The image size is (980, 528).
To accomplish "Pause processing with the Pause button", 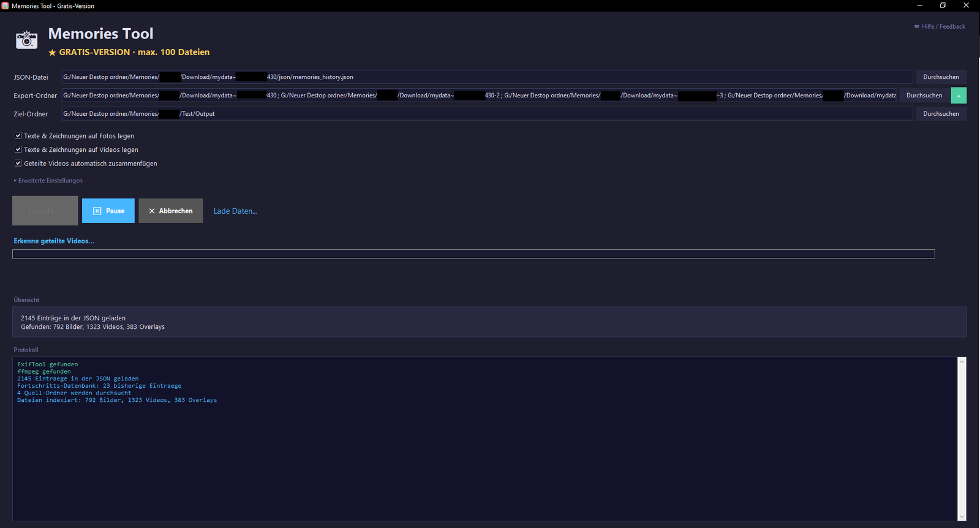I will (x=108, y=211).
